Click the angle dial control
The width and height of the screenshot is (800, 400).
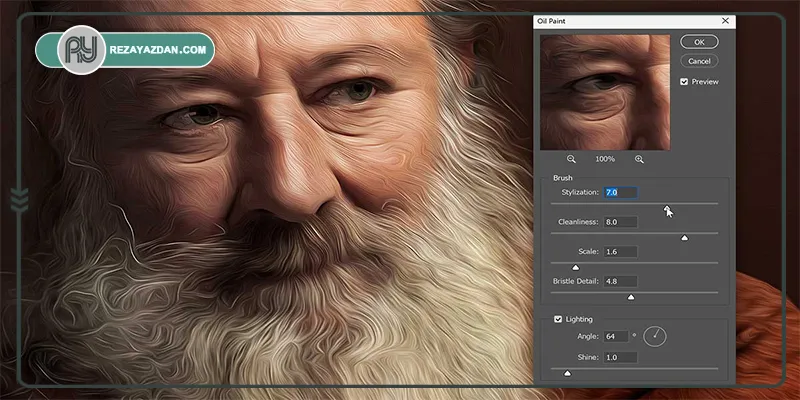click(x=655, y=336)
